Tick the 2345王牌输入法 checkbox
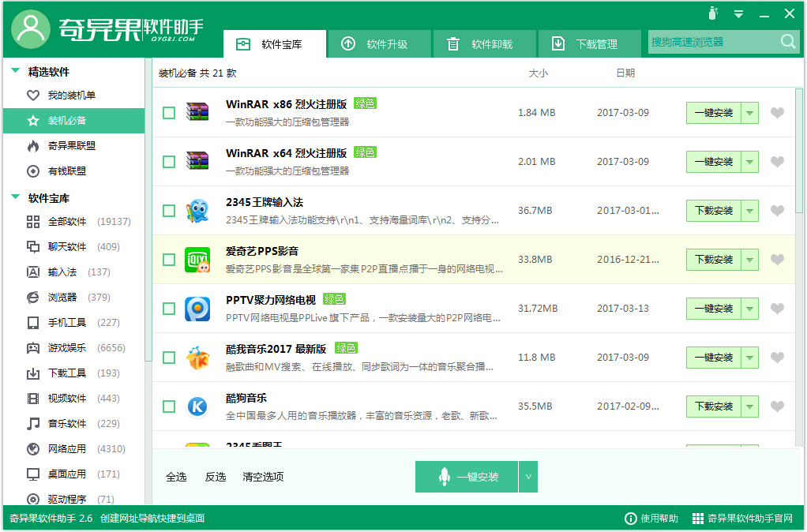807x532 pixels. click(x=169, y=211)
